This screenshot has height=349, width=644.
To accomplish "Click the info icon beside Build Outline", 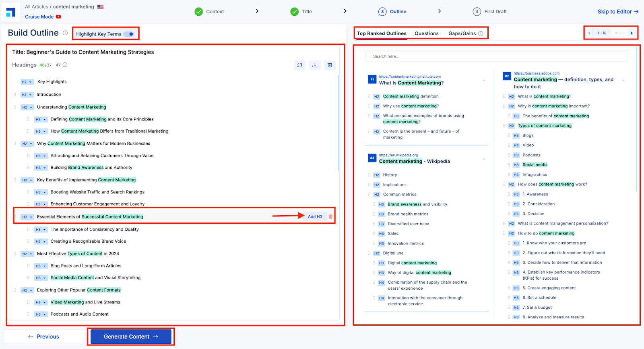I will pyautogui.click(x=65, y=33).
